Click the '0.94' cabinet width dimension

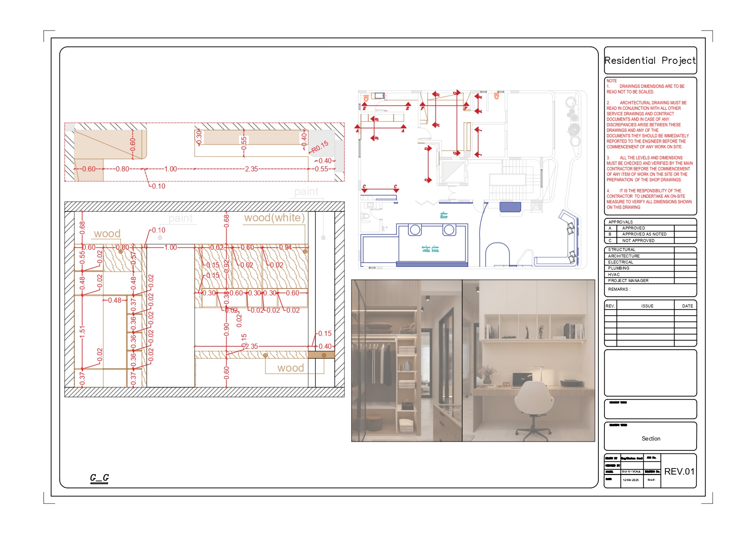coord(285,248)
